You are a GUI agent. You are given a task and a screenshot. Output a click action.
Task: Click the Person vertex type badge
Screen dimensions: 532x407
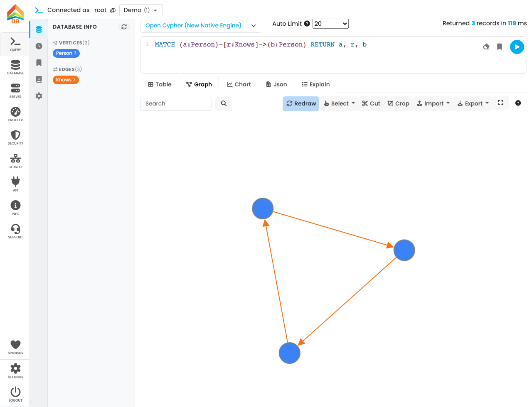click(x=66, y=53)
